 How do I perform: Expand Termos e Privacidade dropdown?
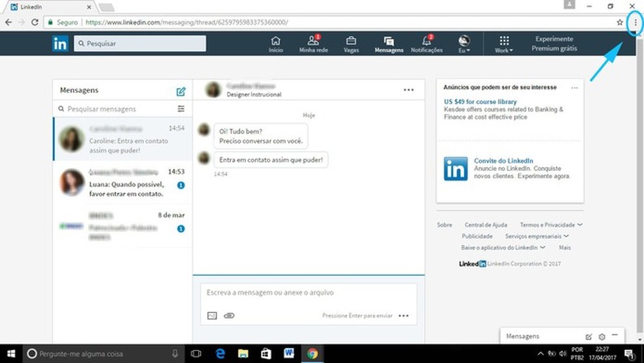click(x=551, y=225)
